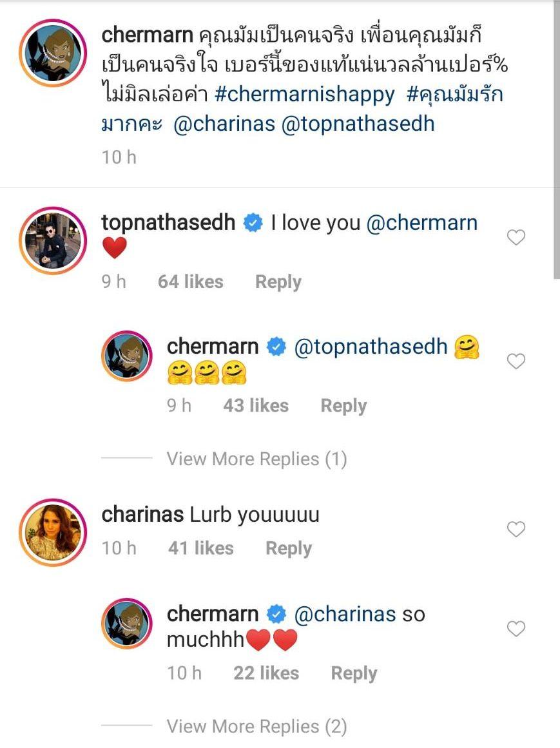
Task: Open the #chermarnishappy hashtag
Action: pyautogui.click(x=304, y=94)
